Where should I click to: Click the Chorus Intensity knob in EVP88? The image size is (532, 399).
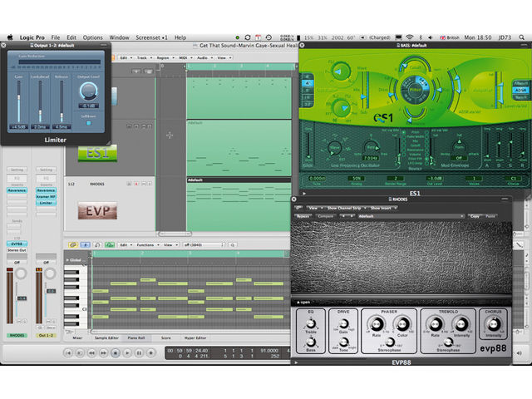pyautogui.click(x=493, y=324)
